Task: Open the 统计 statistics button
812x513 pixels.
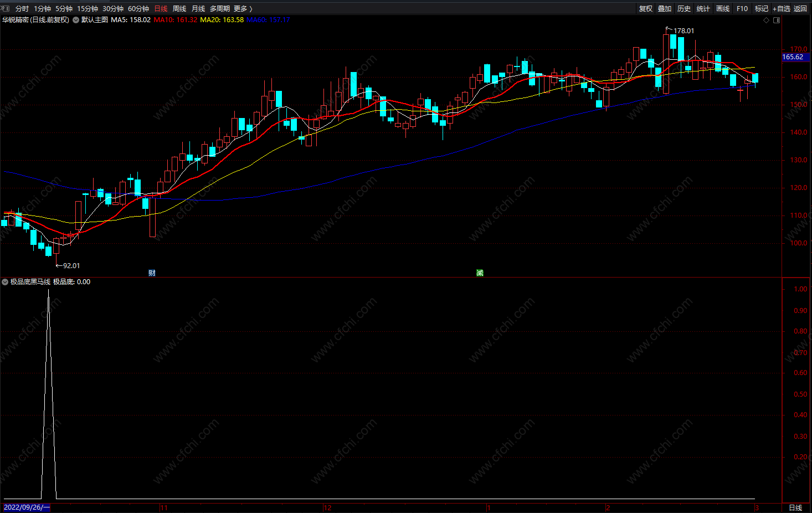Action: (x=703, y=8)
